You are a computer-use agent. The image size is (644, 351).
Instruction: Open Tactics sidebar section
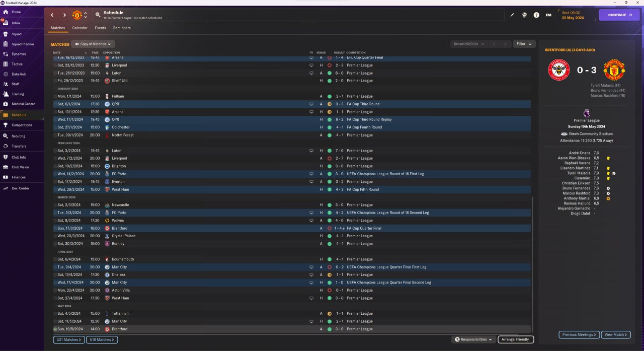pyautogui.click(x=17, y=64)
